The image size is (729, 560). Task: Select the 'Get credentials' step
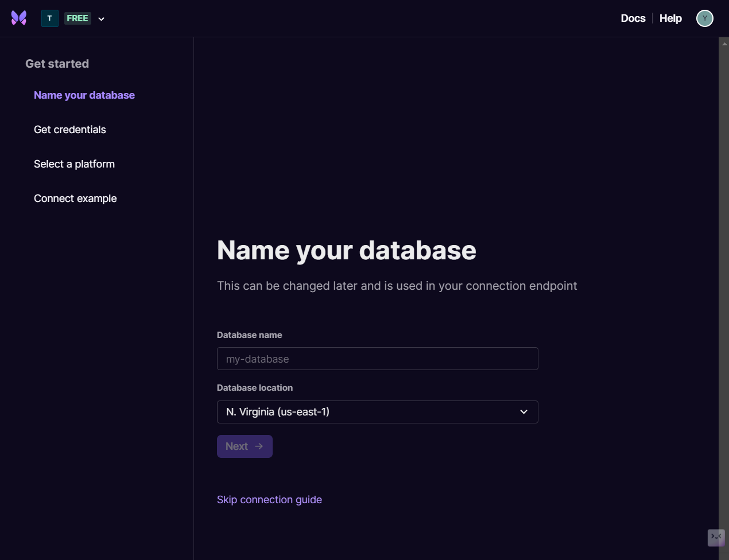(70, 130)
